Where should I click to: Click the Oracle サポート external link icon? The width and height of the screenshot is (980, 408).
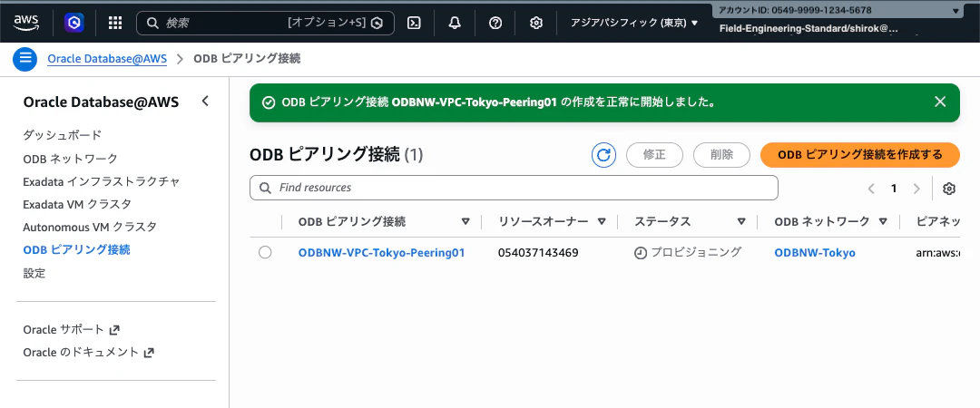(114, 329)
